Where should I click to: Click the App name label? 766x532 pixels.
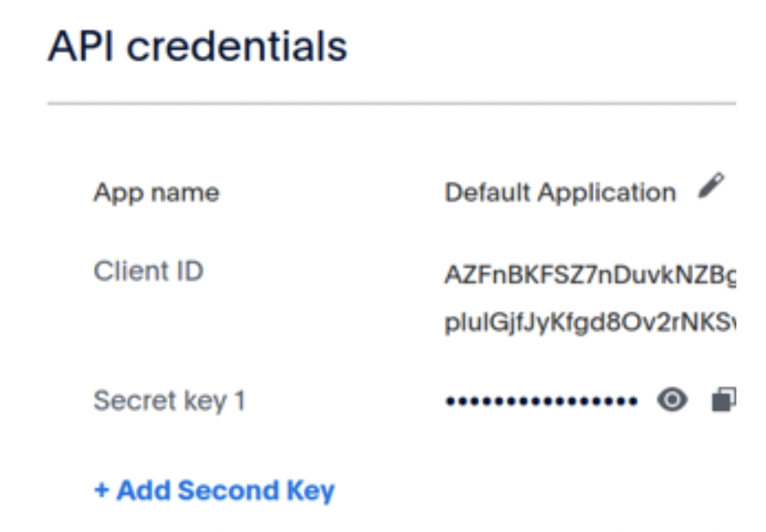coord(157,193)
